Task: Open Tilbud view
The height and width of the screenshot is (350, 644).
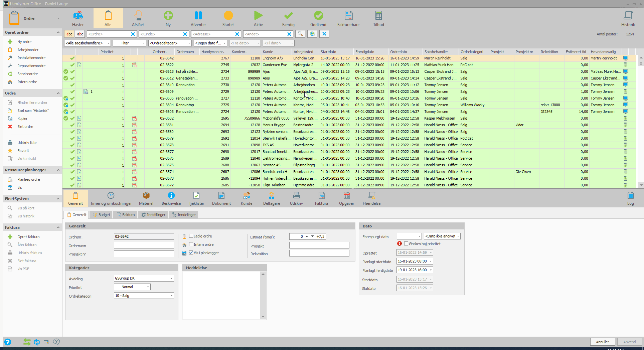Action: pyautogui.click(x=378, y=18)
